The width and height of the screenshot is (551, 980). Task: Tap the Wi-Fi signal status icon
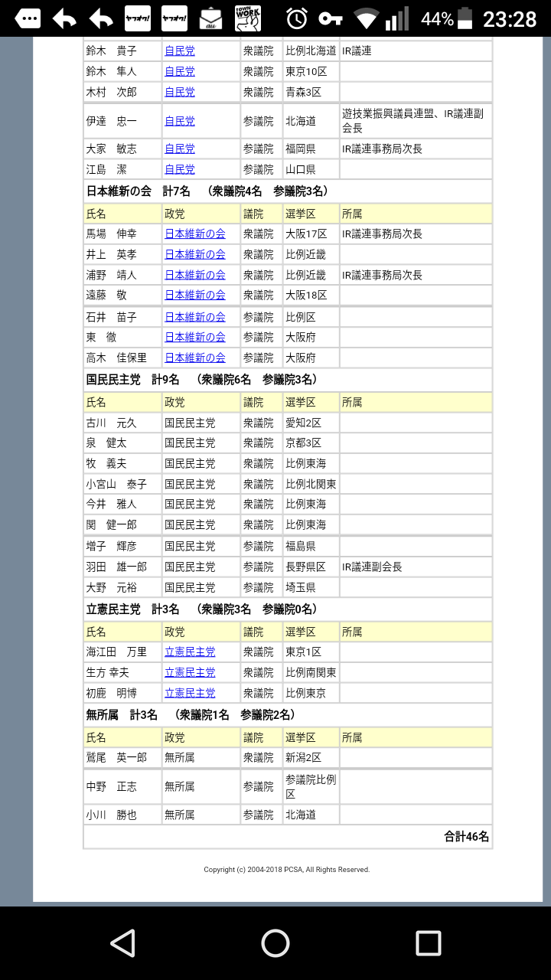point(367,19)
